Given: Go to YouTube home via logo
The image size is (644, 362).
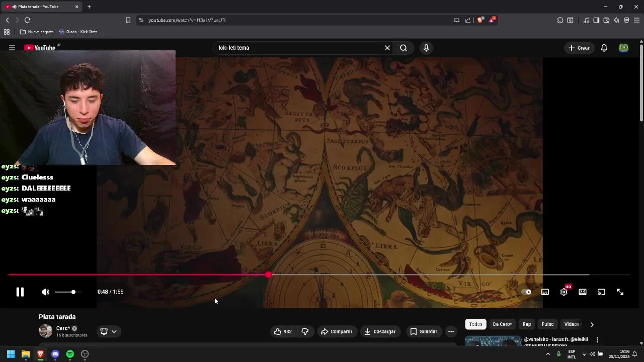Looking at the screenshot, I should pos(40,48).
